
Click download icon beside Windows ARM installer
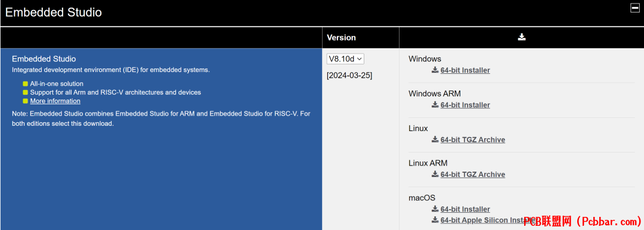tap(435, 105)
